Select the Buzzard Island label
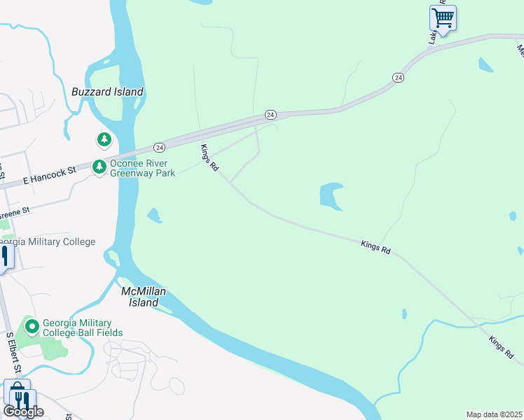524x420 pixels. [108, 92]
